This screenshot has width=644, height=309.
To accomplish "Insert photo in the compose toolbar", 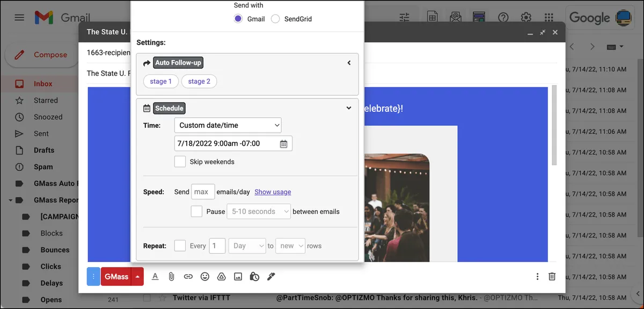I will [x=238, y=276].
